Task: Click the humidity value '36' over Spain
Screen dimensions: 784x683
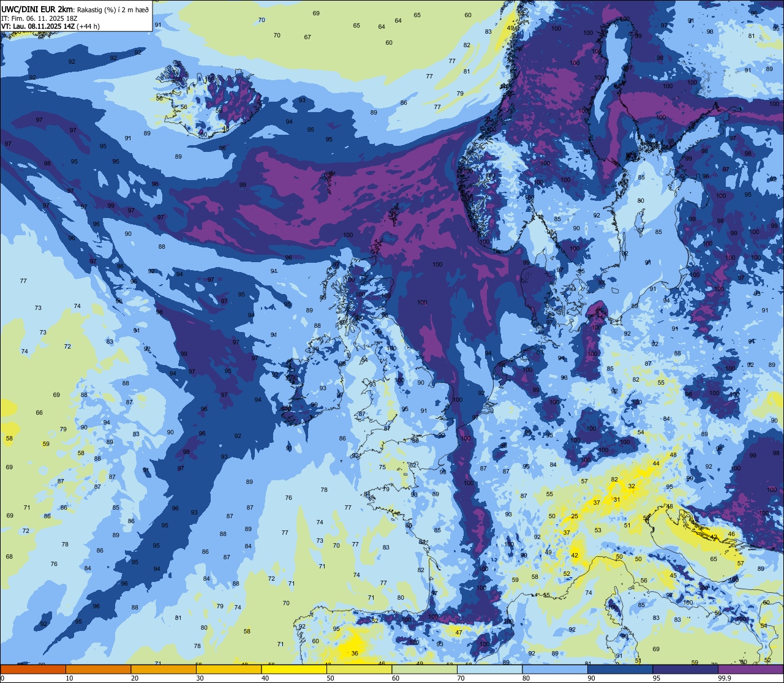Action: [355, 654]
